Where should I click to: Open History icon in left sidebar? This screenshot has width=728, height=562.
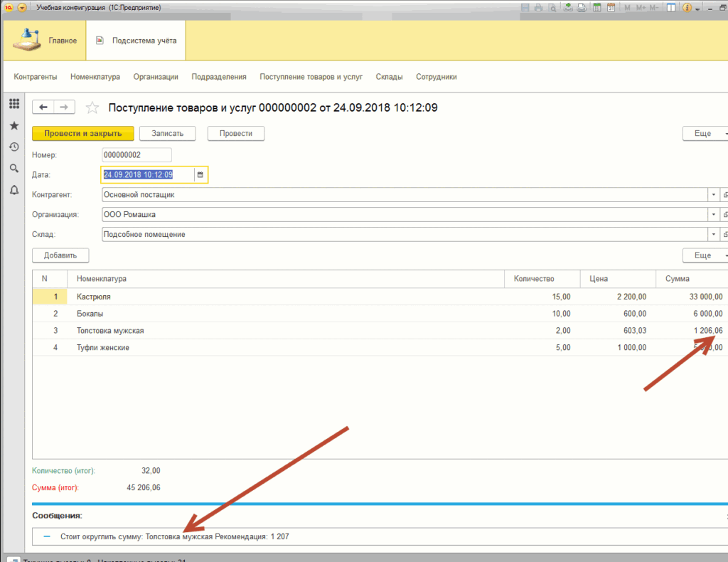pos(14,147)
